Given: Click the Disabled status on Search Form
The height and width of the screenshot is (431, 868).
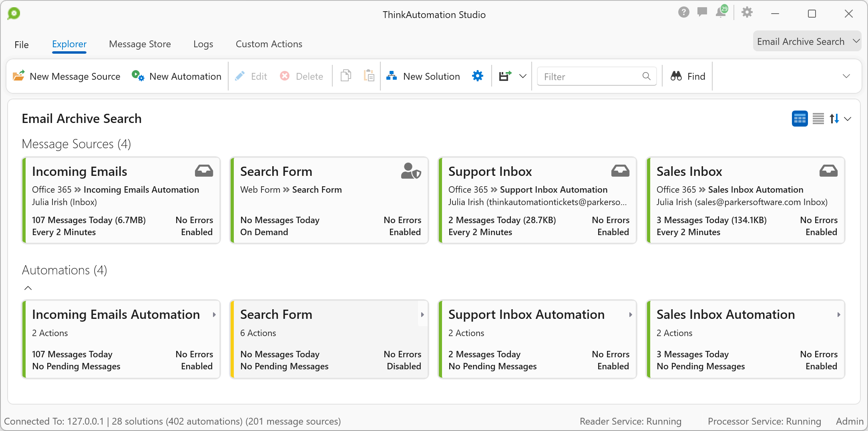Looking at the screenshot, I should (x=404, y=366).
